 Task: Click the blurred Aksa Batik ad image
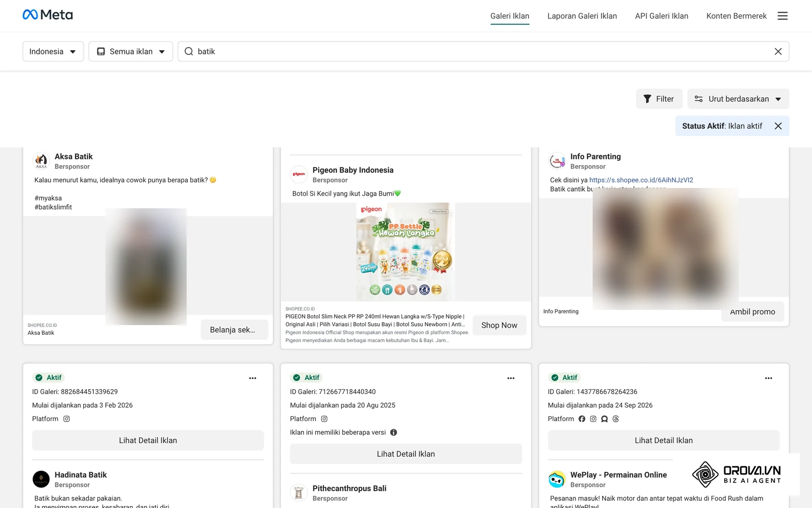click(x=146, y=267)
